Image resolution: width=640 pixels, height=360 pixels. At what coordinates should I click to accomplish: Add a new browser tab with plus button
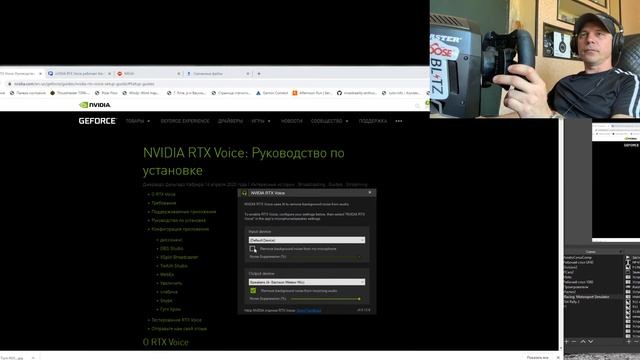pyautogui.click(x=259, y=73)
